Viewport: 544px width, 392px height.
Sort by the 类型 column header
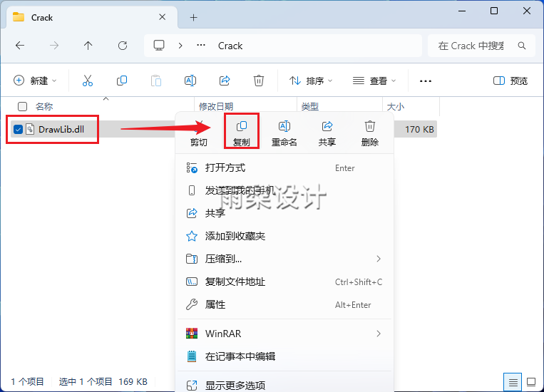click(x=310, y=106)
